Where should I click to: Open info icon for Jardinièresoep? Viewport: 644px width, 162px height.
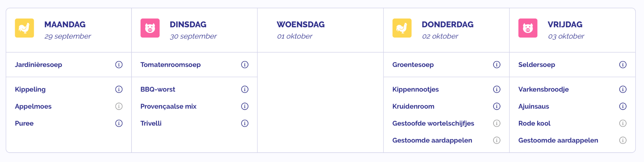click(x=119, y=65)
